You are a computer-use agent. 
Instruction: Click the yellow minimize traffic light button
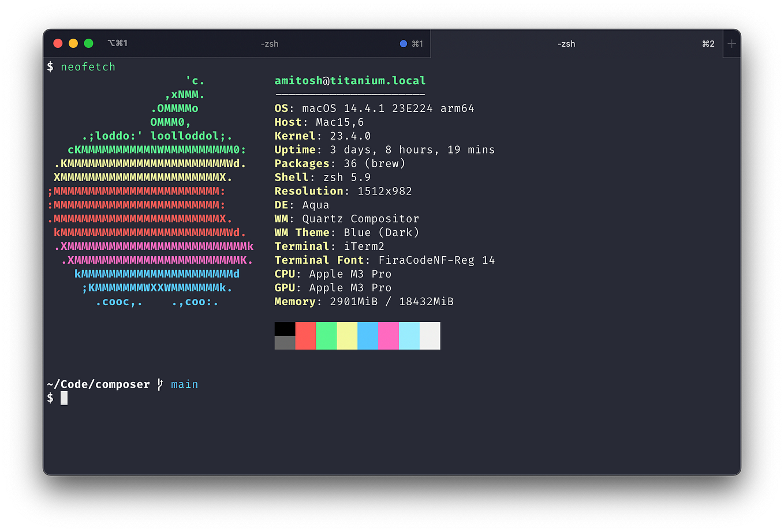point(73,43)
